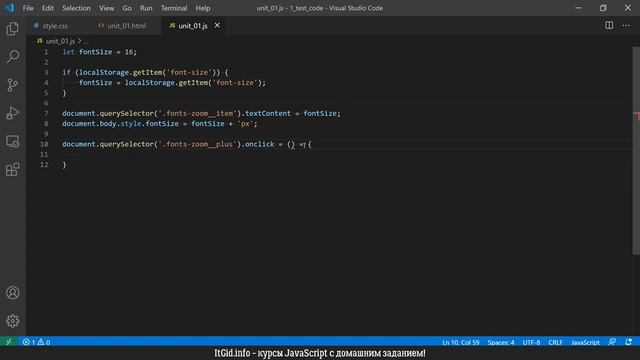Viewport: 640px width, 360px height.
Task: Click the vertical scrollbar of editor
Action: click(636, 151)
